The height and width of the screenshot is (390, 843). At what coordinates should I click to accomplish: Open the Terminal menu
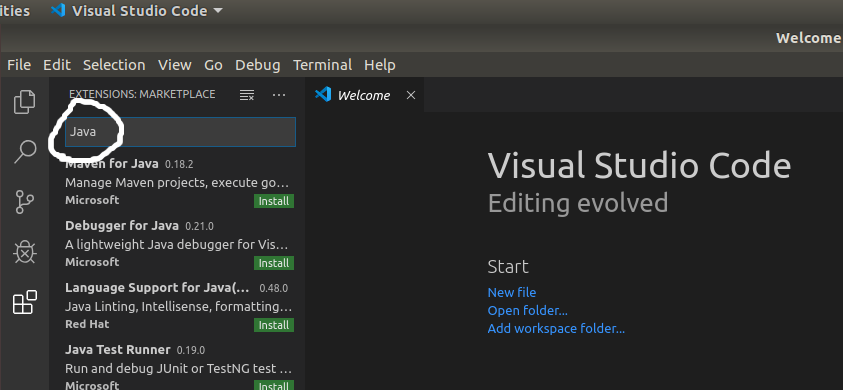(x=323, y=65)
